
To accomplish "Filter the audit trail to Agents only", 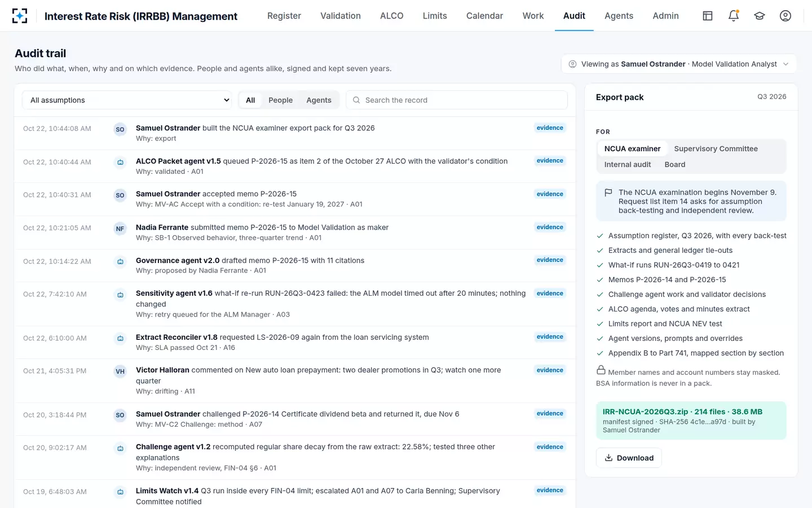I will pyautogui.click(x=319, y=100).
